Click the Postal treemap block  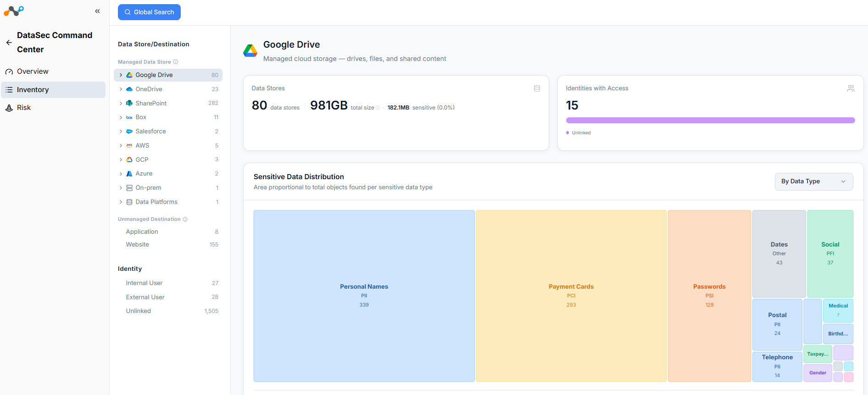(777, 324)
